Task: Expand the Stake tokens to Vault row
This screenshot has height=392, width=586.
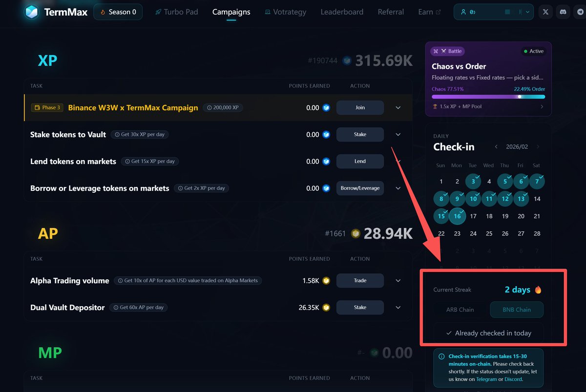Action: point(398,135)
